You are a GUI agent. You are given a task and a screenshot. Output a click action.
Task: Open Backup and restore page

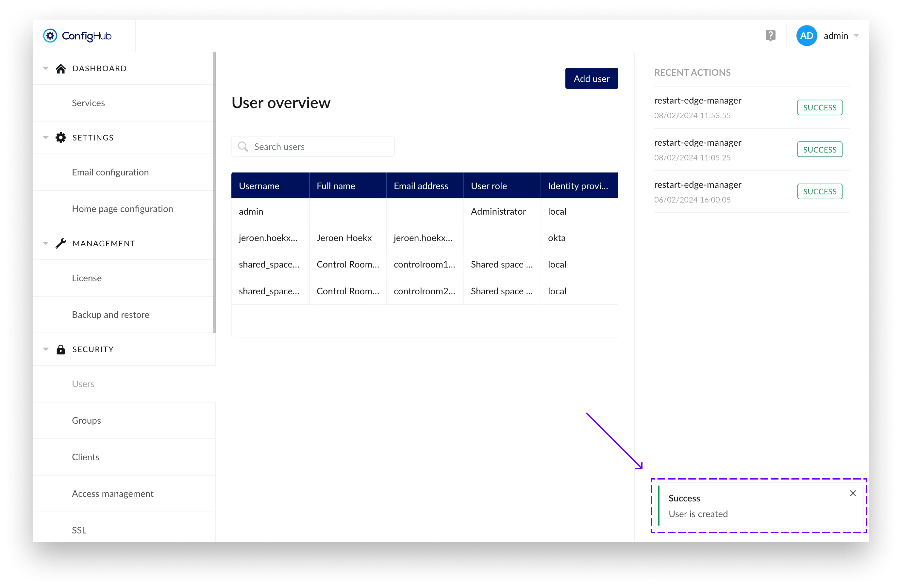pyautogui.click(x=110, y=315)
